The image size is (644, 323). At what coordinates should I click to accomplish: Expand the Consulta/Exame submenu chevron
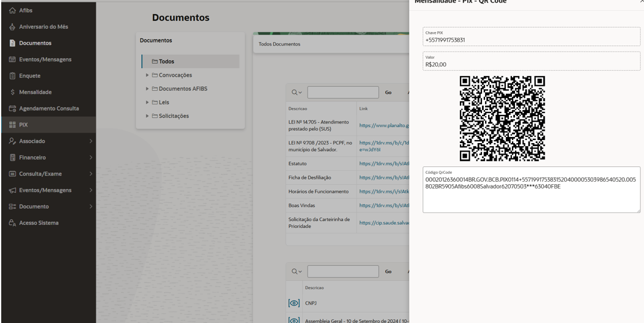click(90, 174)
